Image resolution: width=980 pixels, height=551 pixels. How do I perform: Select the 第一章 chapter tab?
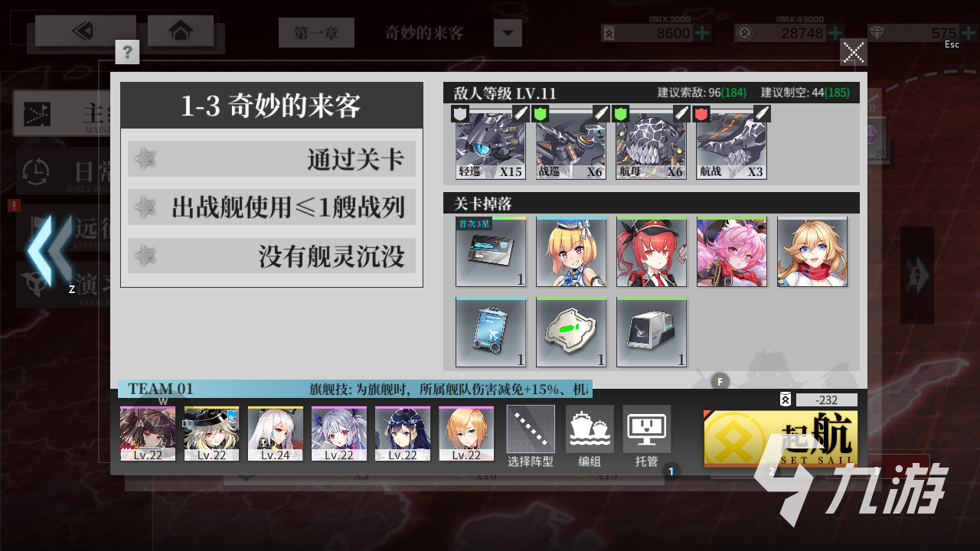coord(316,33)
